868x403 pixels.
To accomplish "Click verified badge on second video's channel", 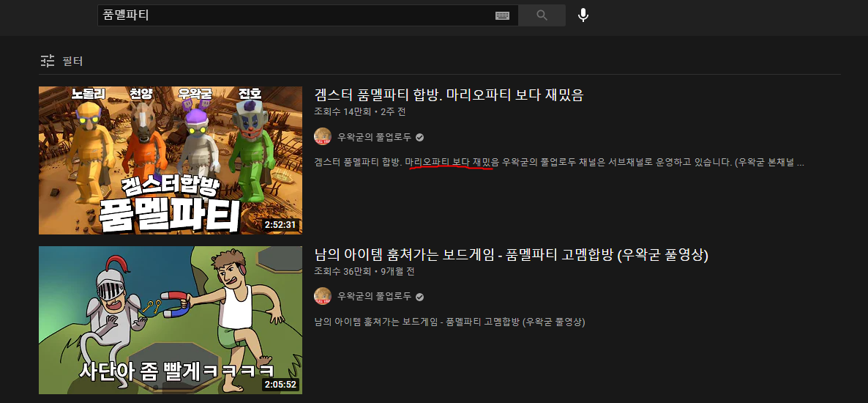I will point(419,297).
